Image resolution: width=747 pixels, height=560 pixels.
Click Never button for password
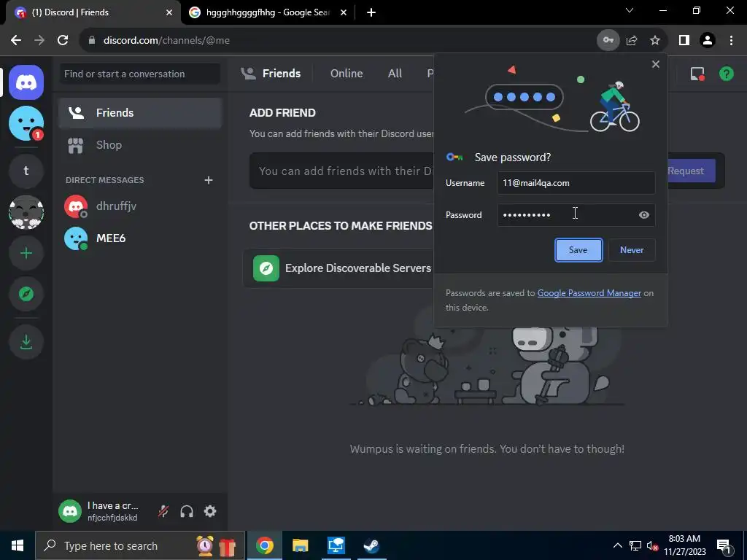(632, 250)
